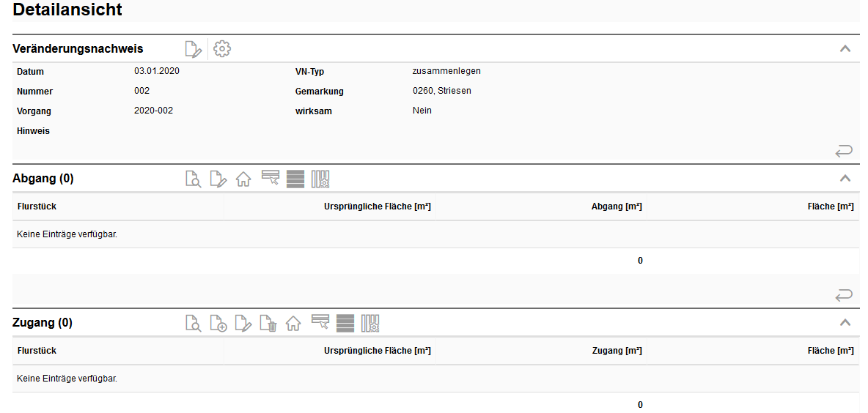Click the return arrow below the Abgang table
This screenshot has height=413, width=868.
(x=844, y=295)
